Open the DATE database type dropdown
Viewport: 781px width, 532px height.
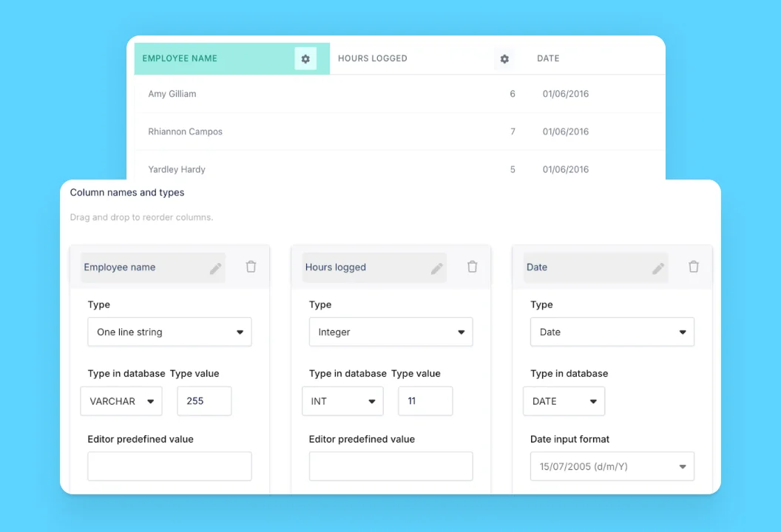click(x=564, y=401)
